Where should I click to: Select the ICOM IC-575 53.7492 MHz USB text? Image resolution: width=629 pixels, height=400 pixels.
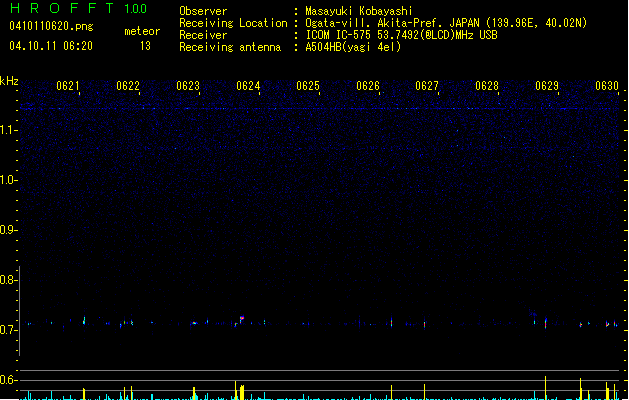tap(402, 35)
